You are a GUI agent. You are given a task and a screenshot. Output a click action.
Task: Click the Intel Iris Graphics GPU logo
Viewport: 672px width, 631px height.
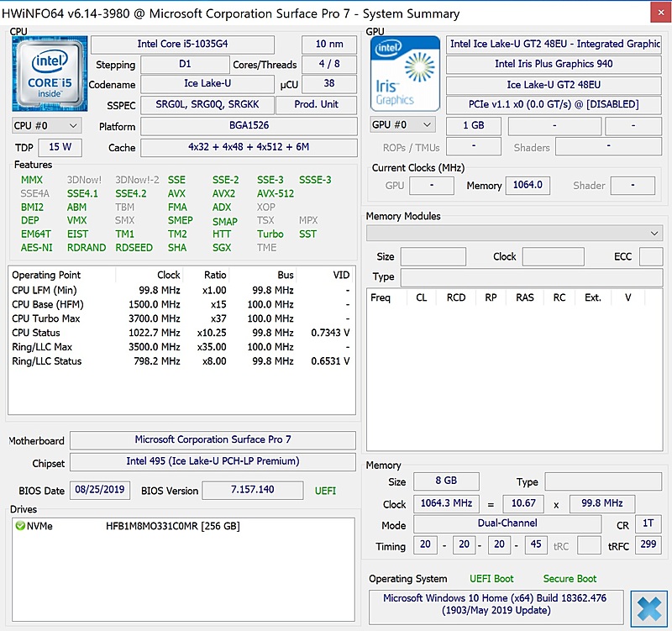(404, 73)
